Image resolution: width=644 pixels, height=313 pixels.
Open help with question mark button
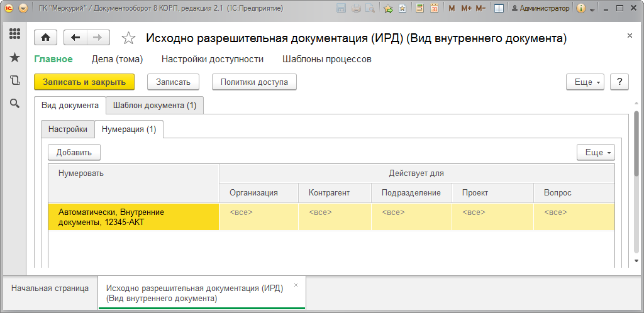619,82
